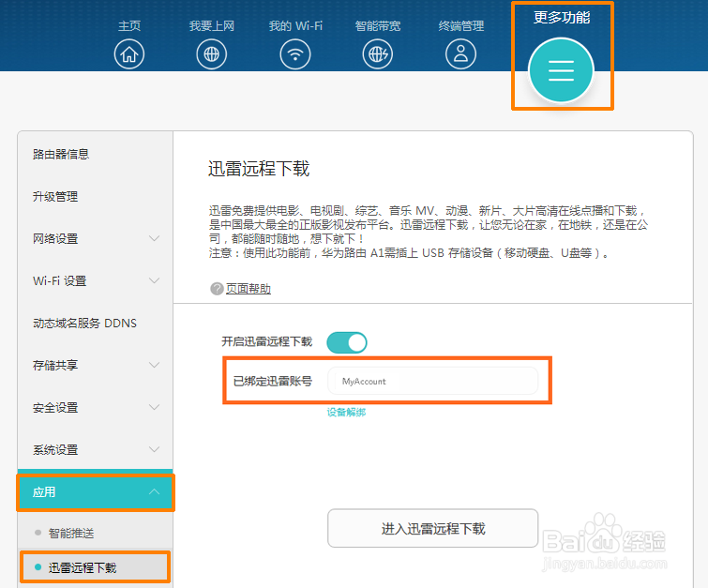Open 路由器信息 in the sidebar
The height and width of the screenshot is (588, 708).
[61, 155]
